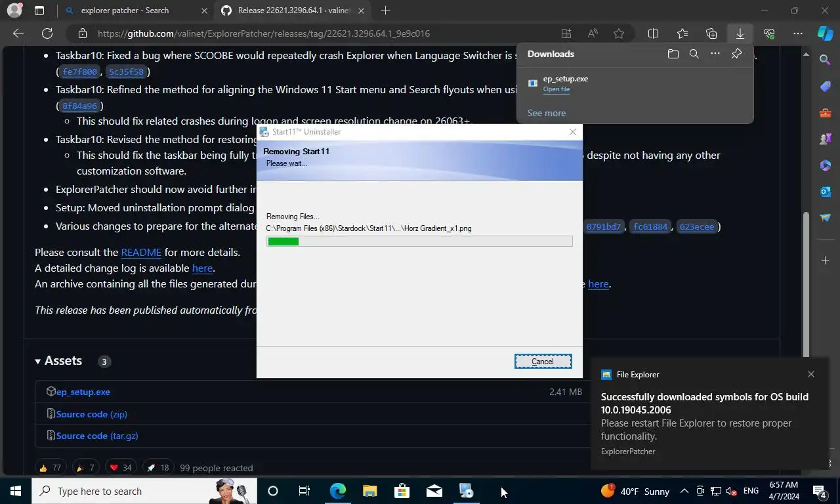Open Cortana circle on taskbar

(273, 491)
